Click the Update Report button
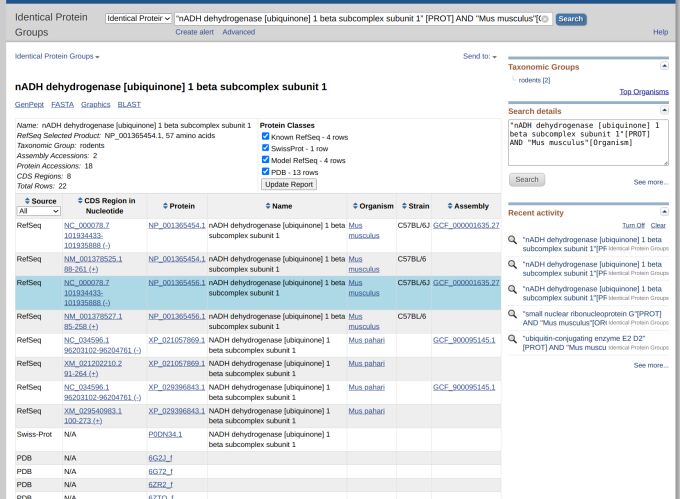The image size is (680, 499). [x=289, y=184]
